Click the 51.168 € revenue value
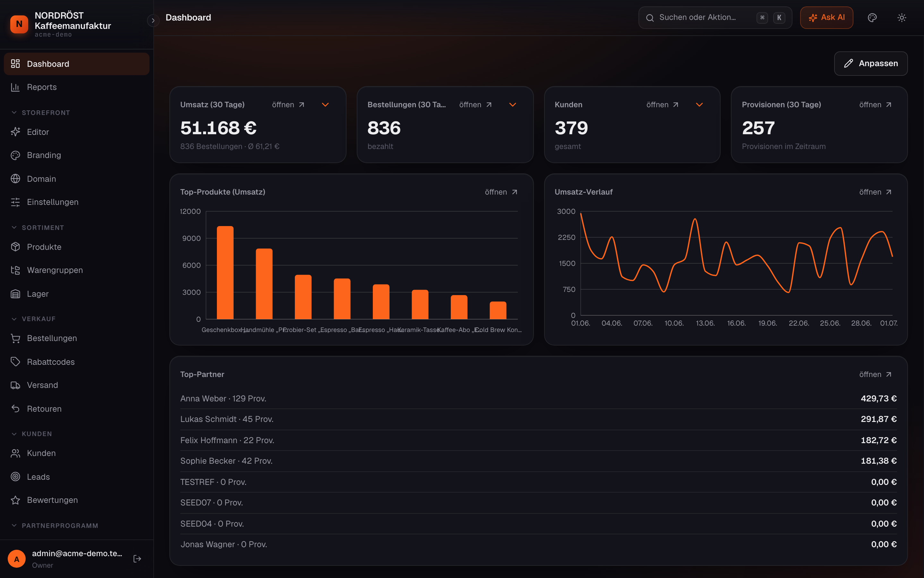 pos(218,128)
